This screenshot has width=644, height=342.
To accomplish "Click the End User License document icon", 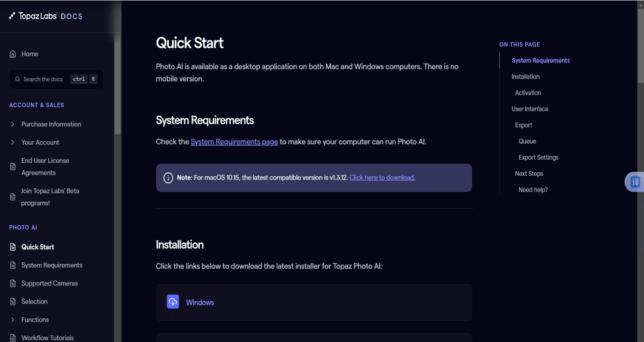I will tap(13, 167).
